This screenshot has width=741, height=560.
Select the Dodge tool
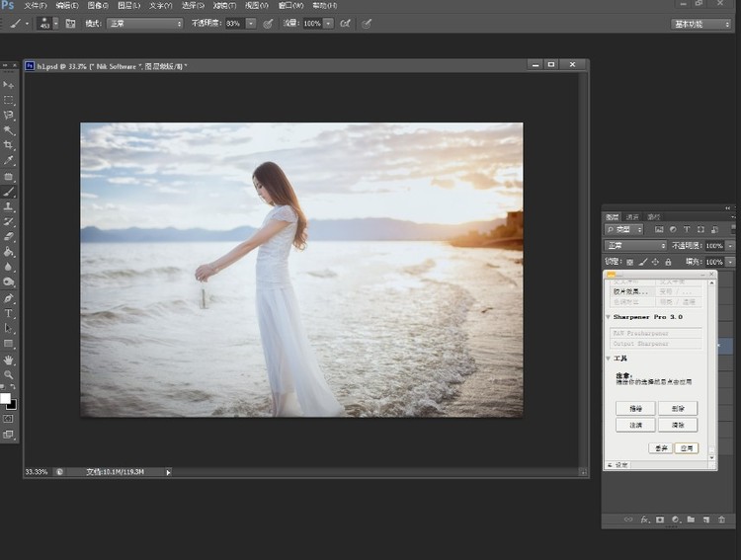tap(9, 282)
